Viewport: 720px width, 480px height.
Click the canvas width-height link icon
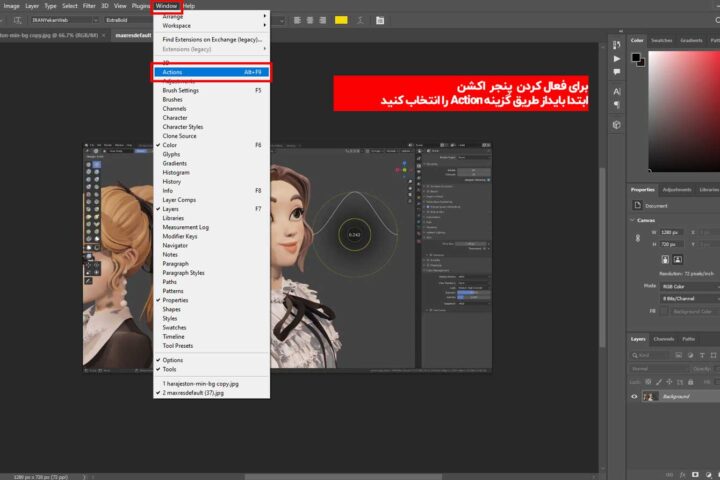click(x=638, y=238)
